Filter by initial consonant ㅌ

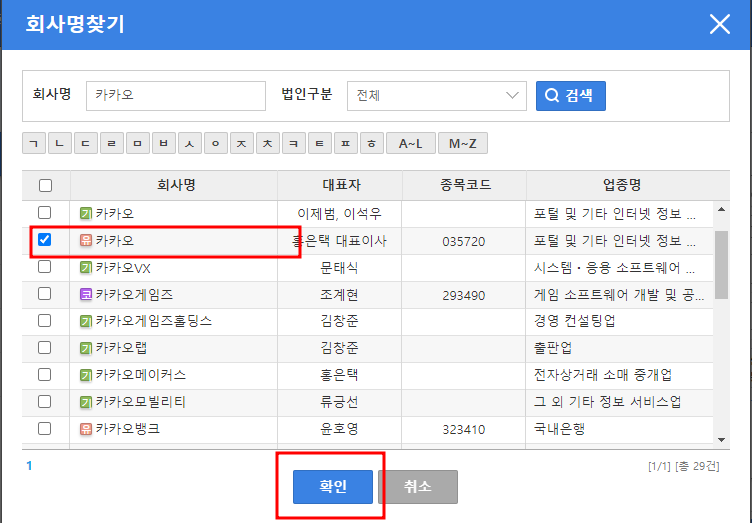319,143
